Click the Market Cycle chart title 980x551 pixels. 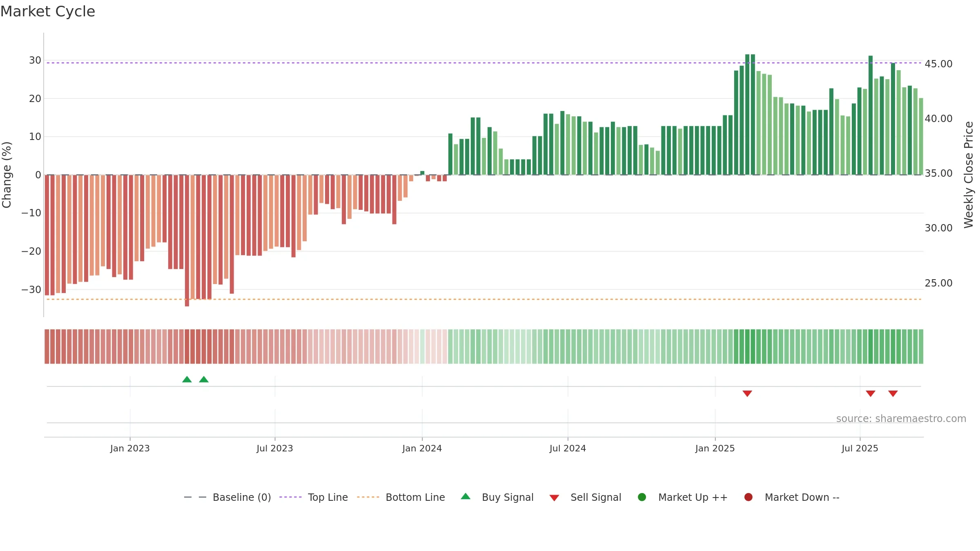point(48,11)
